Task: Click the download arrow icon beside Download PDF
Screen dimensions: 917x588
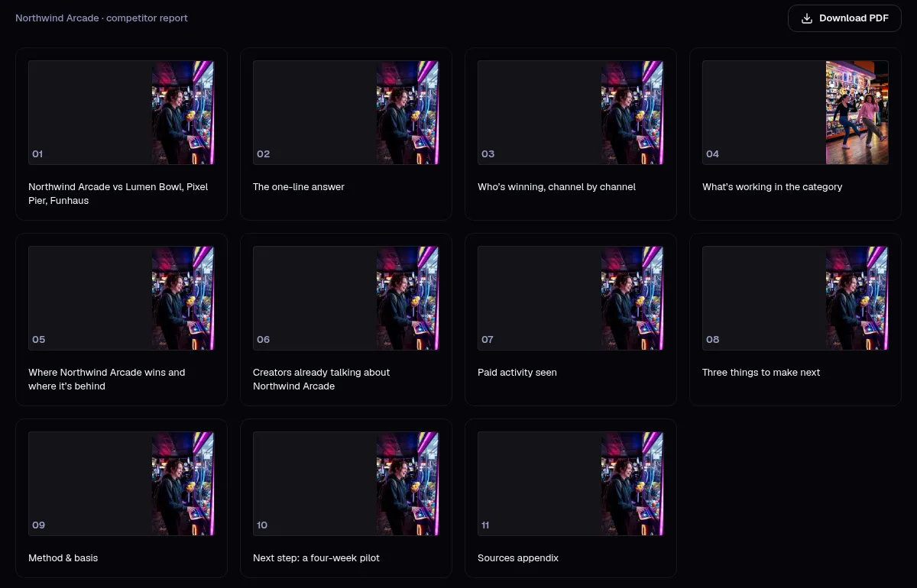Action: point(807,18)
